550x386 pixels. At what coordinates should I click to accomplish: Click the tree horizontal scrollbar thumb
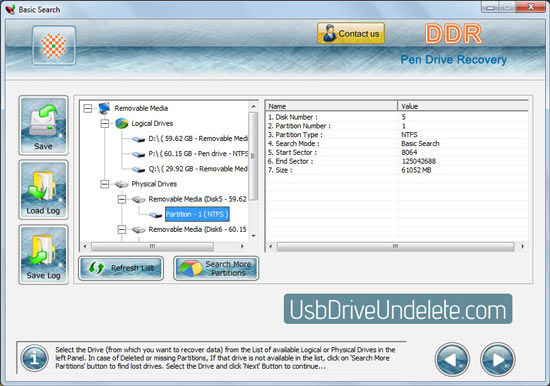pyautogui.click(x=152, y=246)
